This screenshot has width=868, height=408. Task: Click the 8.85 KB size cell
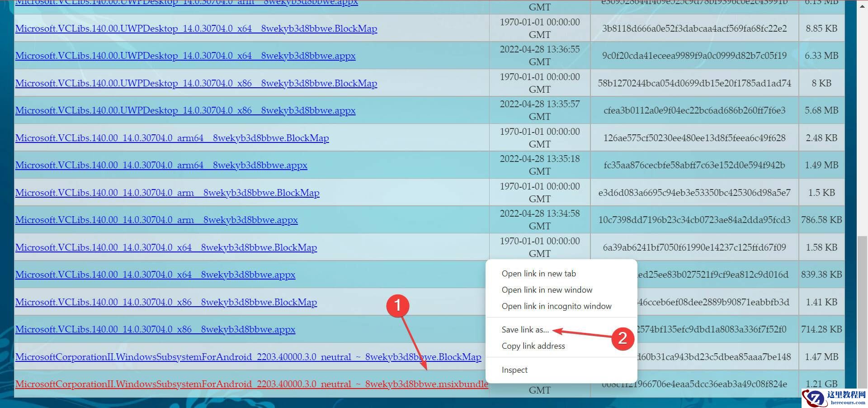point(821,28)
